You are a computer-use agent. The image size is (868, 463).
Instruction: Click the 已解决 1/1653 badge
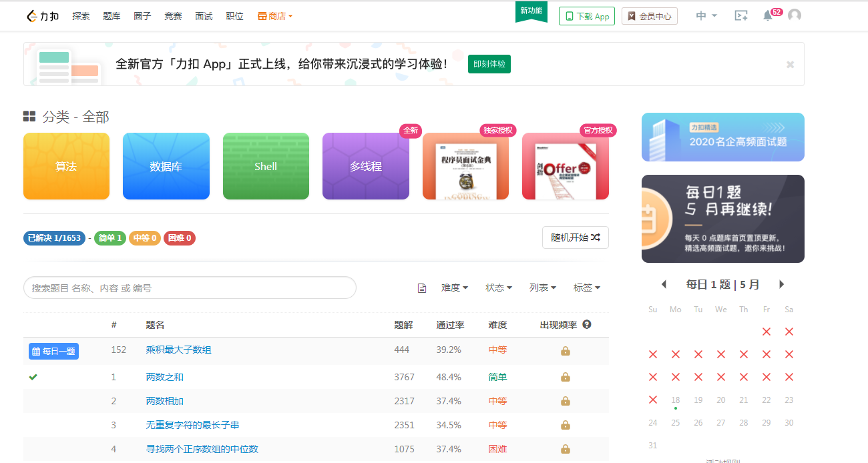tap(54, 238)
